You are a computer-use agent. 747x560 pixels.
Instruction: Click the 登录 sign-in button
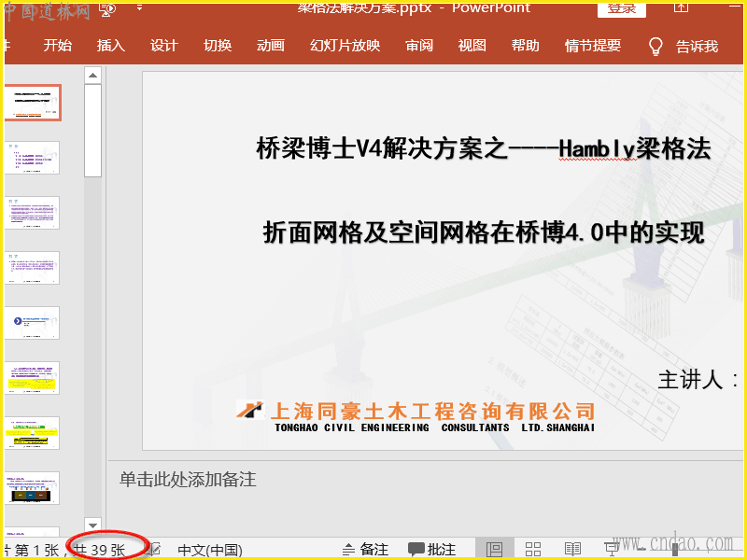coord(621,9)
